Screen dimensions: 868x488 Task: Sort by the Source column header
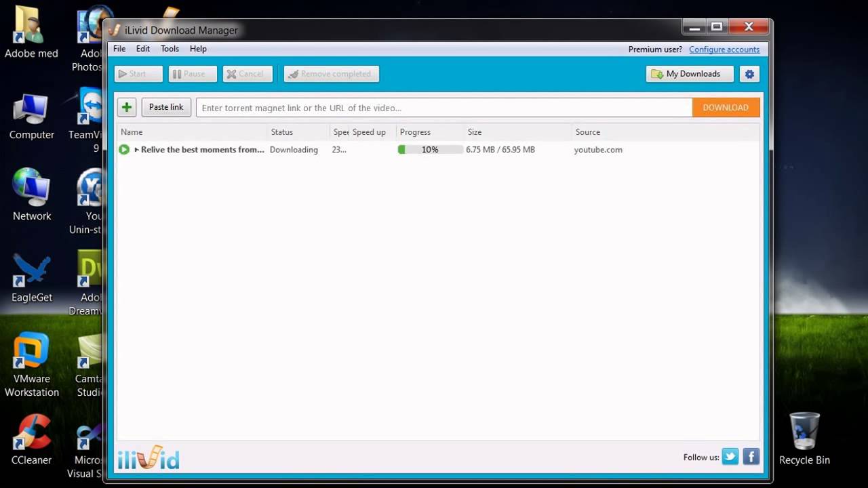point(666,132)
